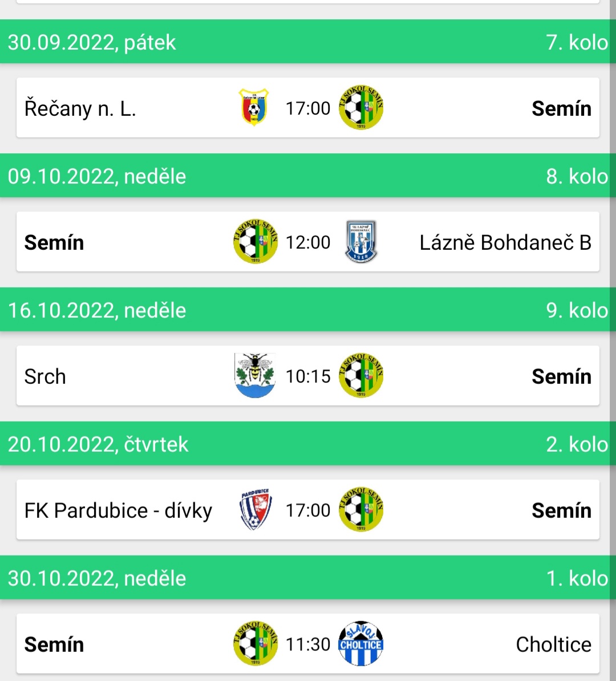616x681 pixels.
Task: Open the Lázně Bohdaneč B team name
Action: pyautogui.click(x=505, y=243)
